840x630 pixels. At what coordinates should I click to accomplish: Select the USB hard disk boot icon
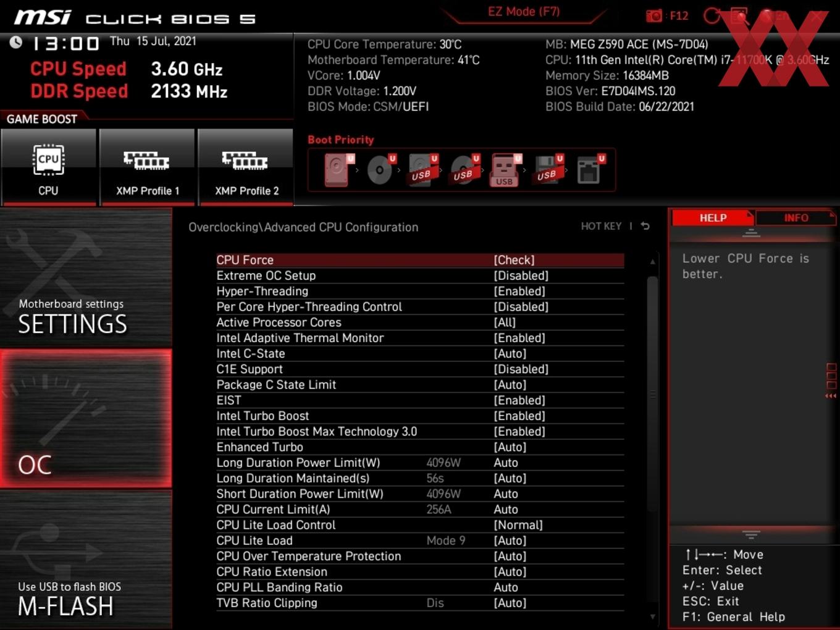pos(423,169)
